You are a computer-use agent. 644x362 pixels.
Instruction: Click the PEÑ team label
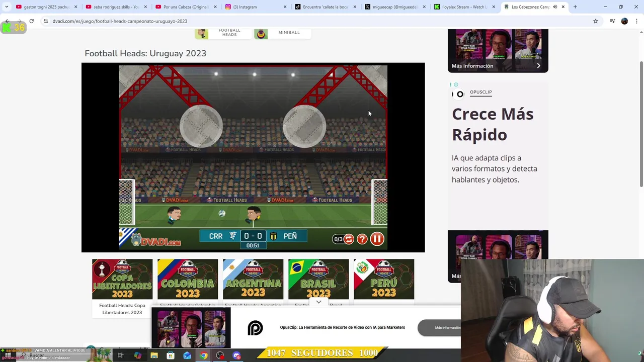point(290,236)
